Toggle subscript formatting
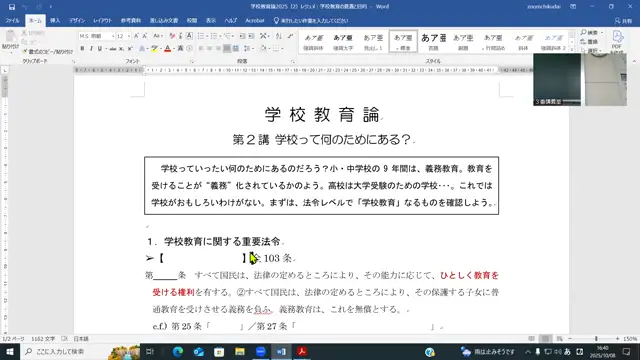640x360 pixels. 121,49
